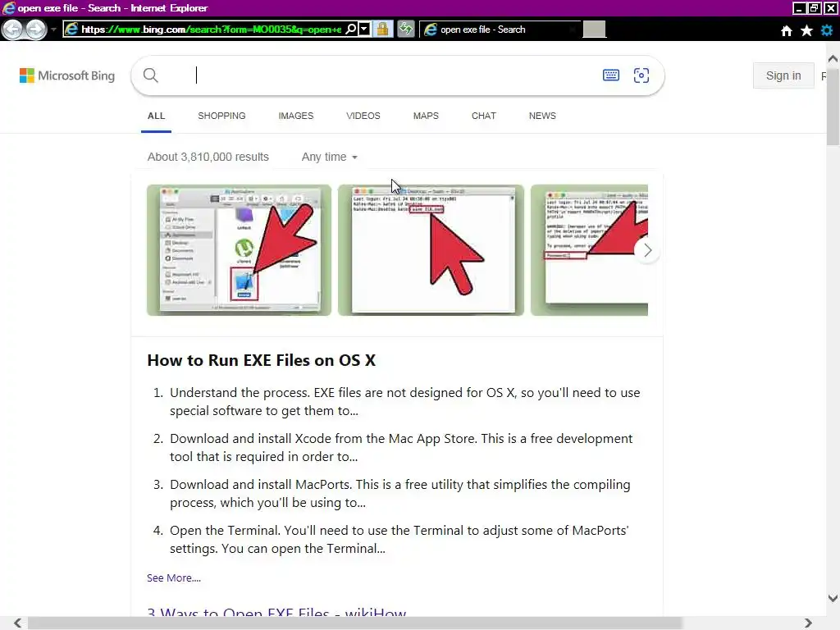Open the on-screen keyboard icon
Screen dimensions: 840x630
(610, 75)
